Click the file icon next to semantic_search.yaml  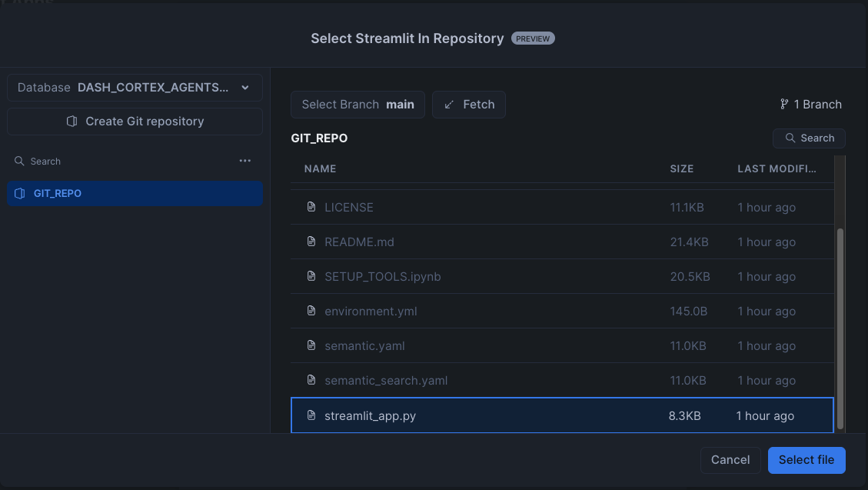[311, 380]
